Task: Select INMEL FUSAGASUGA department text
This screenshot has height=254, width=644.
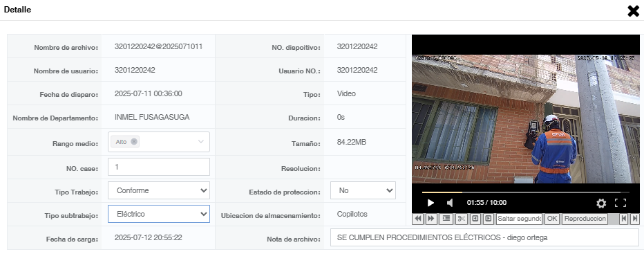Action: tap(152, 118)
